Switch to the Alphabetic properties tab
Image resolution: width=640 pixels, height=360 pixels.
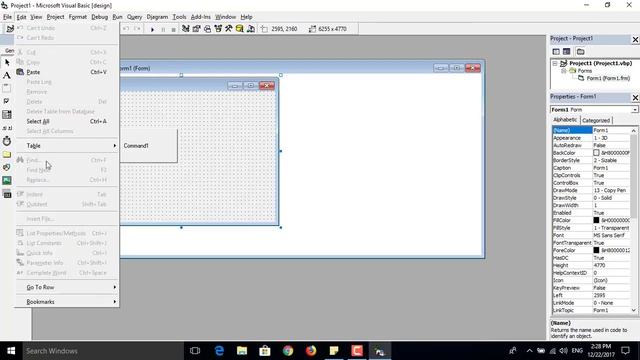[565, 120]
